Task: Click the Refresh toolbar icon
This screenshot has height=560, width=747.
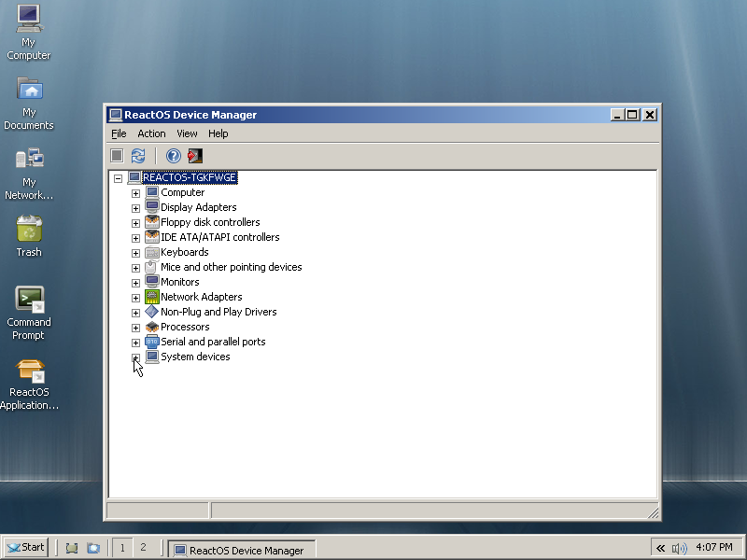Action: 138,156
